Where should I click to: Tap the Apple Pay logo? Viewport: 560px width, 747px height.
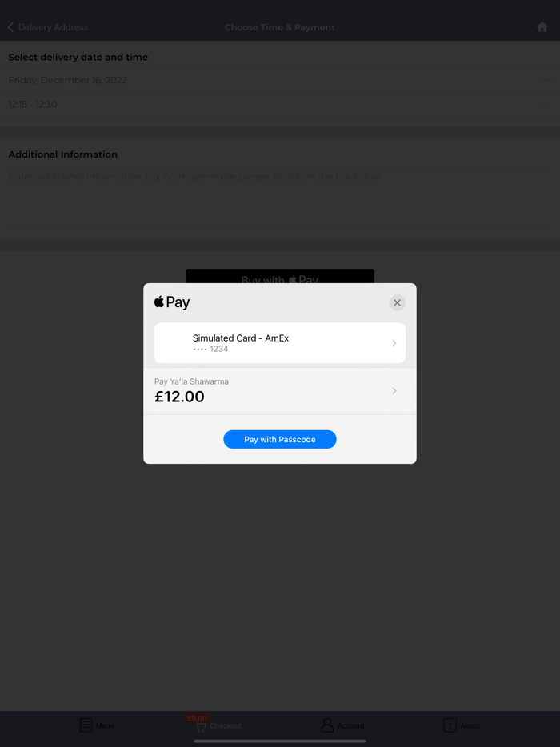coord(172,302)
